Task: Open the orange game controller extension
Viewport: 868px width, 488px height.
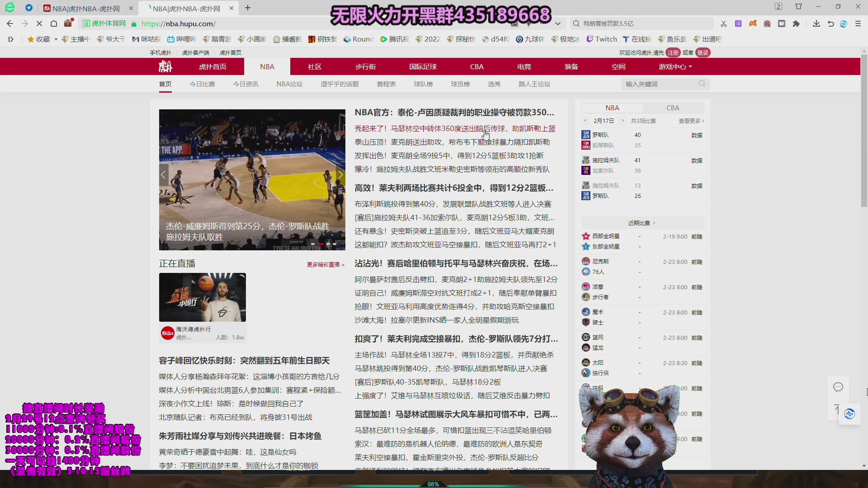Action: click(753, 23)
